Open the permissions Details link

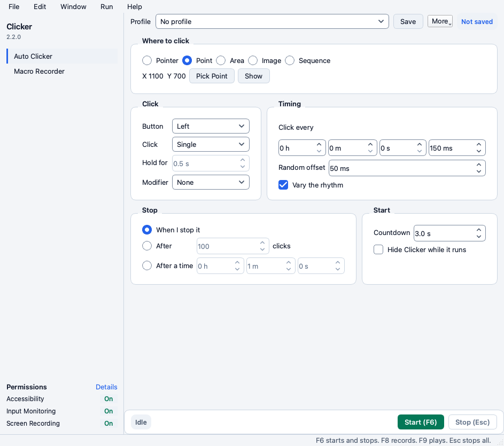pos(106,387)
